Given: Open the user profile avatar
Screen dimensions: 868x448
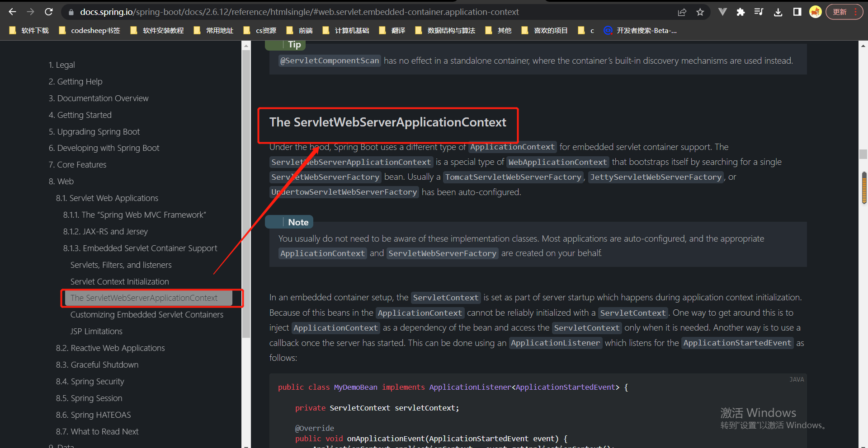Looking at the screenshot, I should click(x=816, y=12).
